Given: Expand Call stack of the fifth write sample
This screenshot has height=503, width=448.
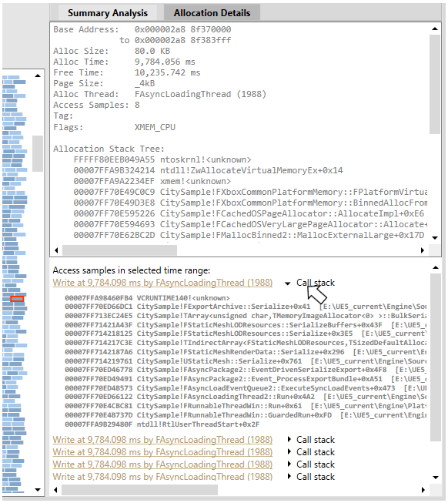Looking at the screenshot, I should [289, 476].
